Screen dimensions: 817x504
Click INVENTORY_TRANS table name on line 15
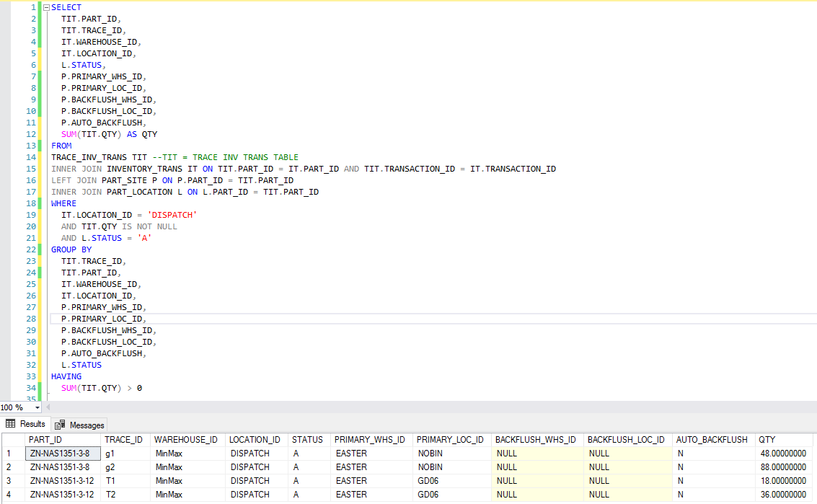click(145, 169)
